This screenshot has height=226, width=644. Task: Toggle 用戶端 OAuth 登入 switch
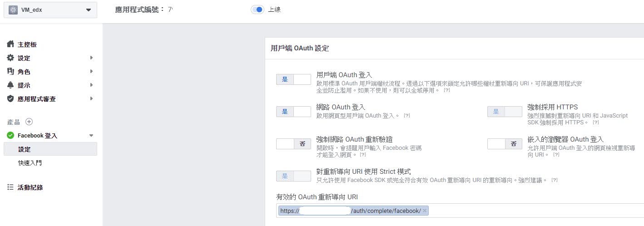click(293, 79)
